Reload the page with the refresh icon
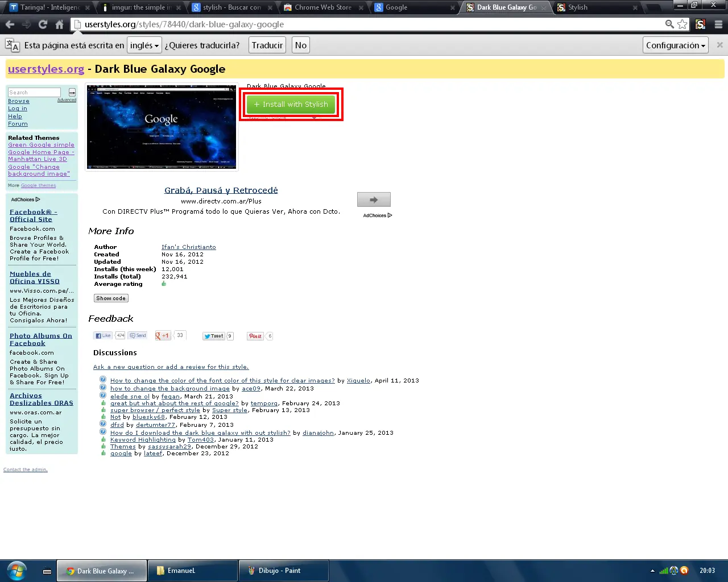Screen dimensions: 728x582 [x=43, y=24]
